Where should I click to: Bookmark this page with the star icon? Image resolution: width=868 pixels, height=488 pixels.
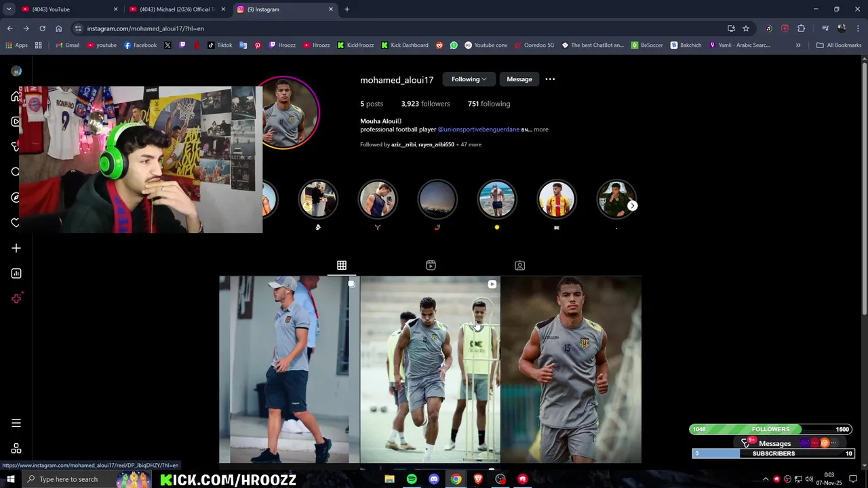746,28
